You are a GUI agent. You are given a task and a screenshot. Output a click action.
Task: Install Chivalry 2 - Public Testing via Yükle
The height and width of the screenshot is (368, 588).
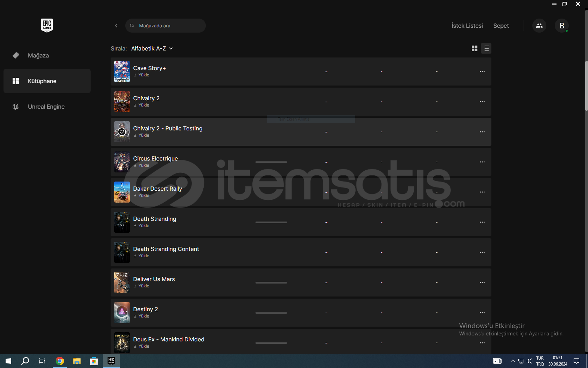(x=141, y=135)
